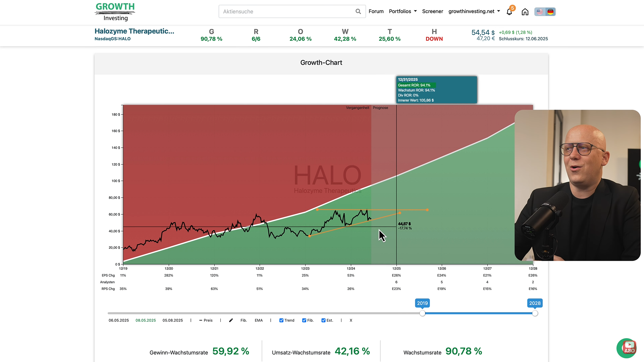644x362 pixels.
Task: Click the W score 42,28 %
Action: [345, 39]
